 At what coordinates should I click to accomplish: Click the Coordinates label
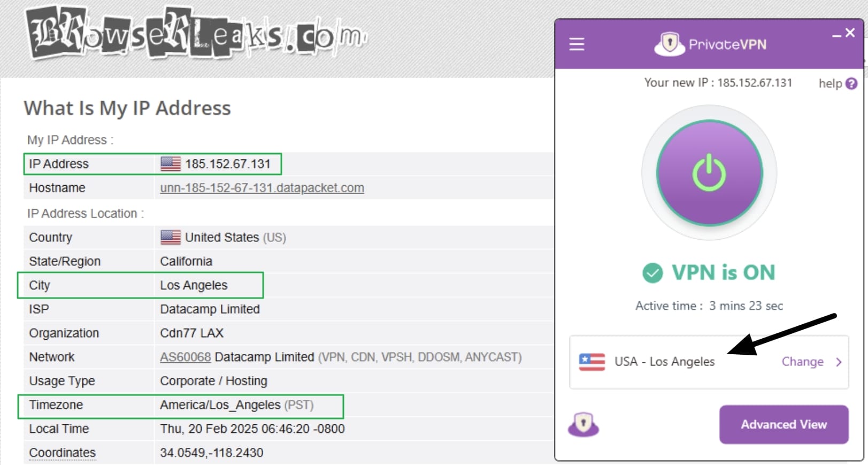pos(63,453)
